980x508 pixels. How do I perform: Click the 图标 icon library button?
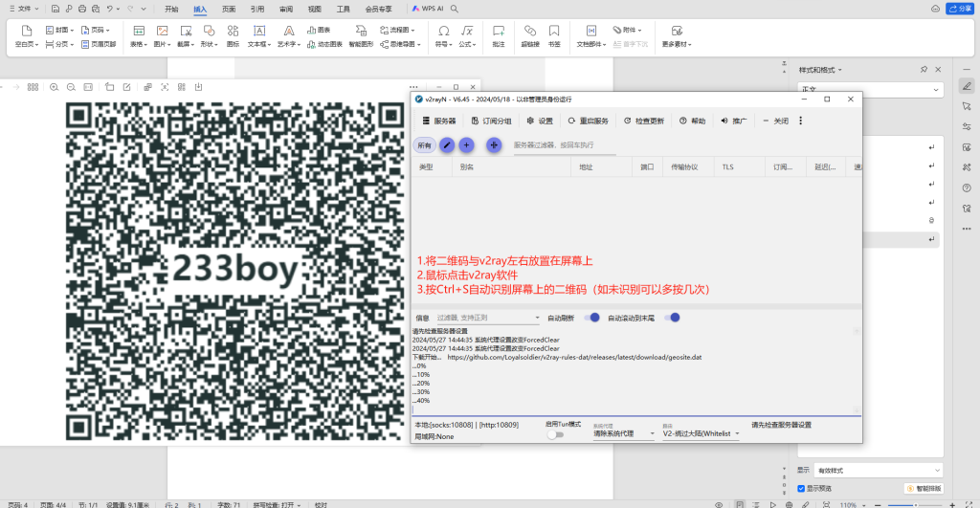pyautogui.click(x=233, y=36)
